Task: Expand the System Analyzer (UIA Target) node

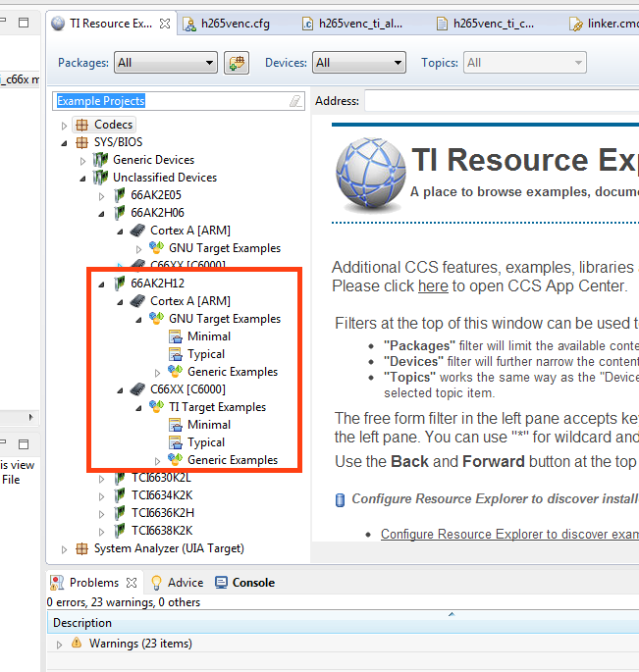Action: 64,549
